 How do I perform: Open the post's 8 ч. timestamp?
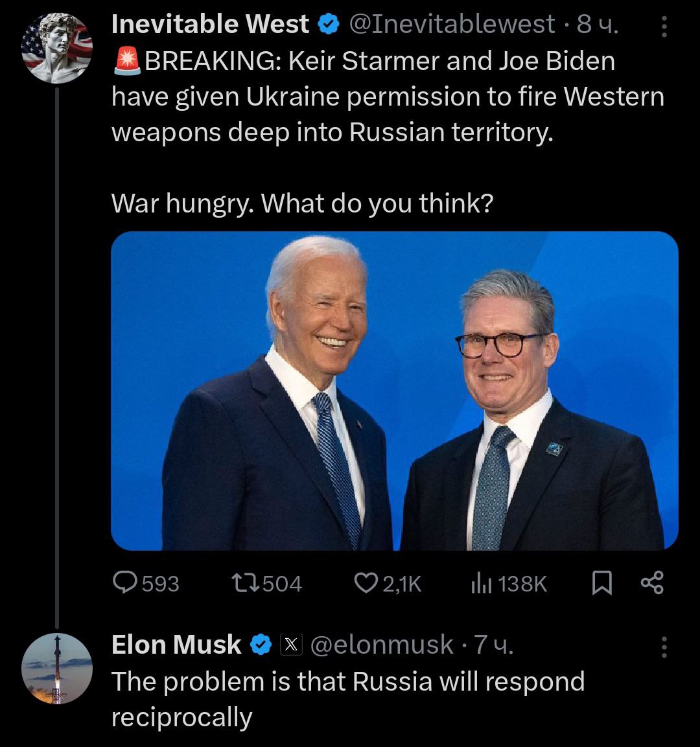598,25
